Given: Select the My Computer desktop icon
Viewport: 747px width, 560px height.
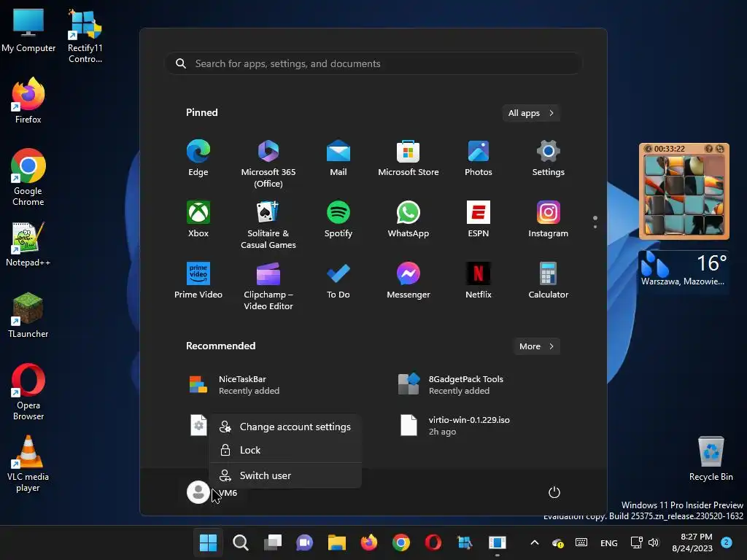Looking at the screenshot, I should point(28,31).
